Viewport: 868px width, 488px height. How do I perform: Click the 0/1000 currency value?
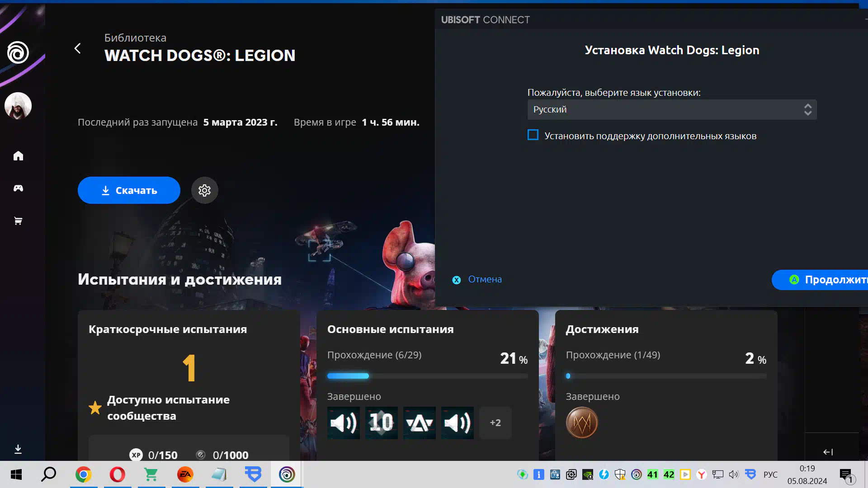(231, 455)
